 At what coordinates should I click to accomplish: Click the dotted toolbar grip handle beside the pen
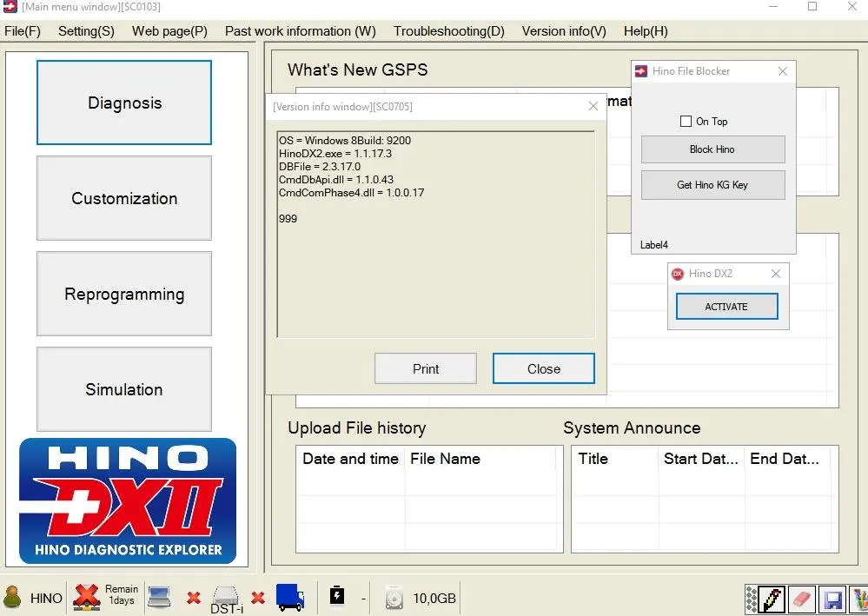(752, 599)
